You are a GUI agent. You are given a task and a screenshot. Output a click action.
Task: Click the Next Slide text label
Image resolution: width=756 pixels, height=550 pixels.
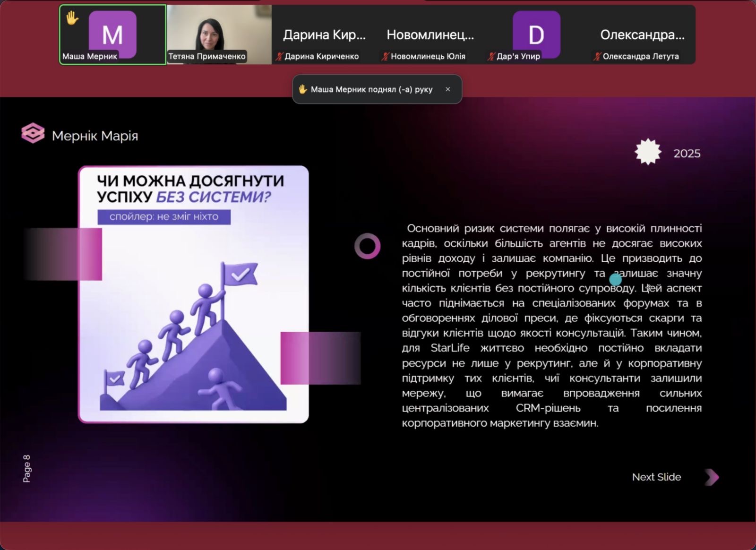656,477
